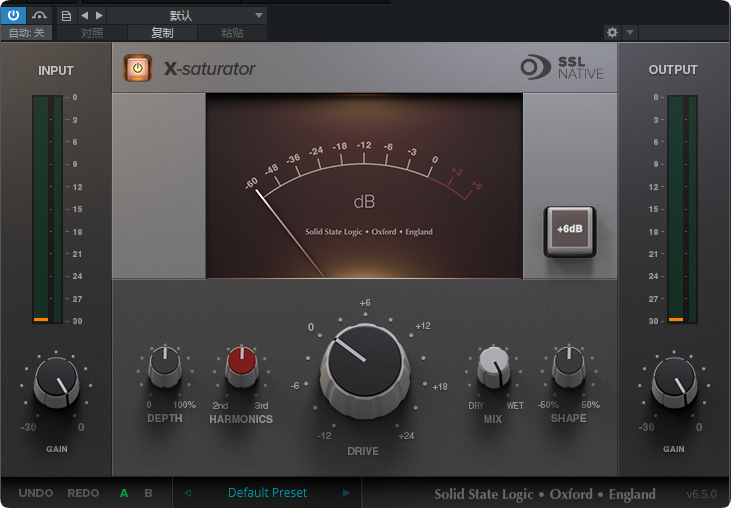Toggle the 自动: 关 automation button

click(27, 33)
